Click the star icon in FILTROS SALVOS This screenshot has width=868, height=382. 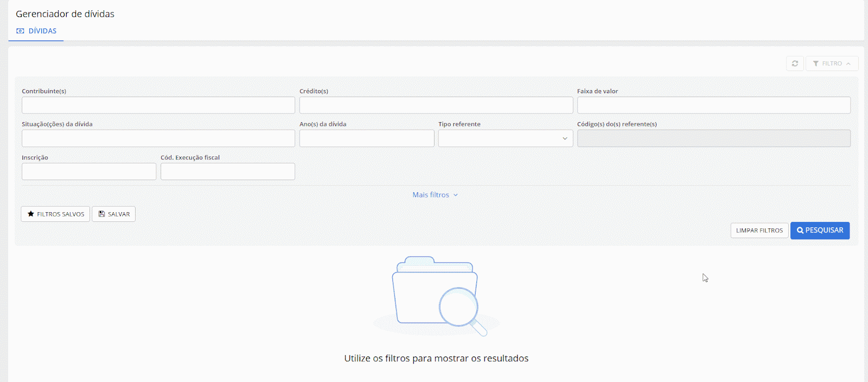[x=31, y=214]
